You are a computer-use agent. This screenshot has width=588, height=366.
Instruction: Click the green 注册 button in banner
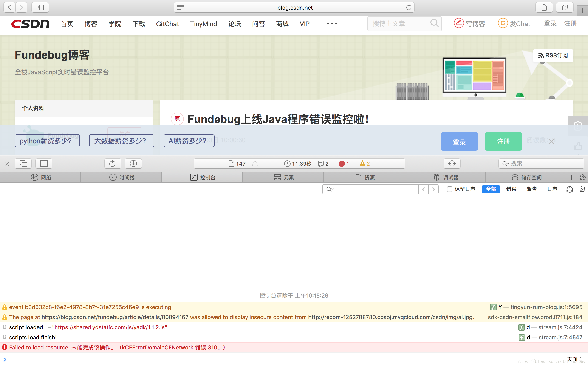[x=503, y=141]
